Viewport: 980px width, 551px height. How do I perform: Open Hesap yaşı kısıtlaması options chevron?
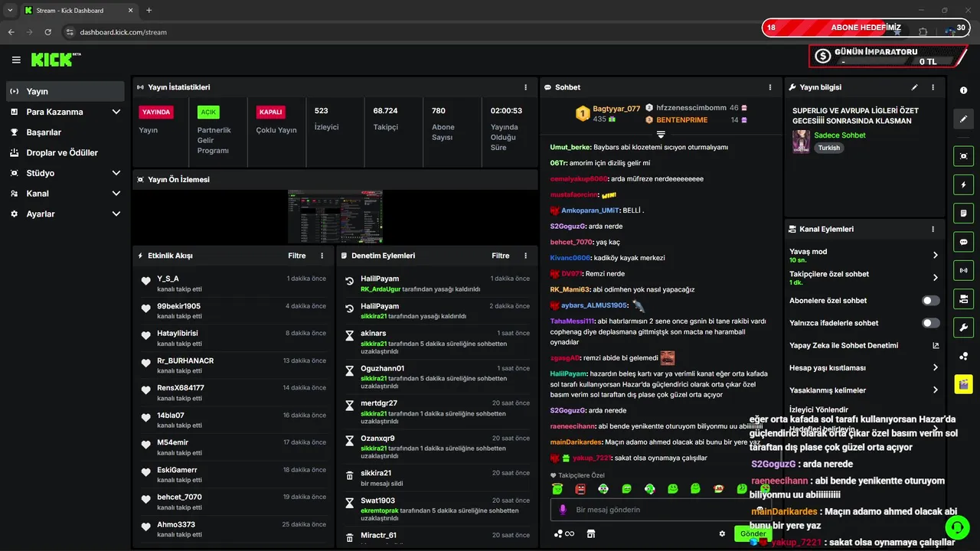click(x=936, y=367)
